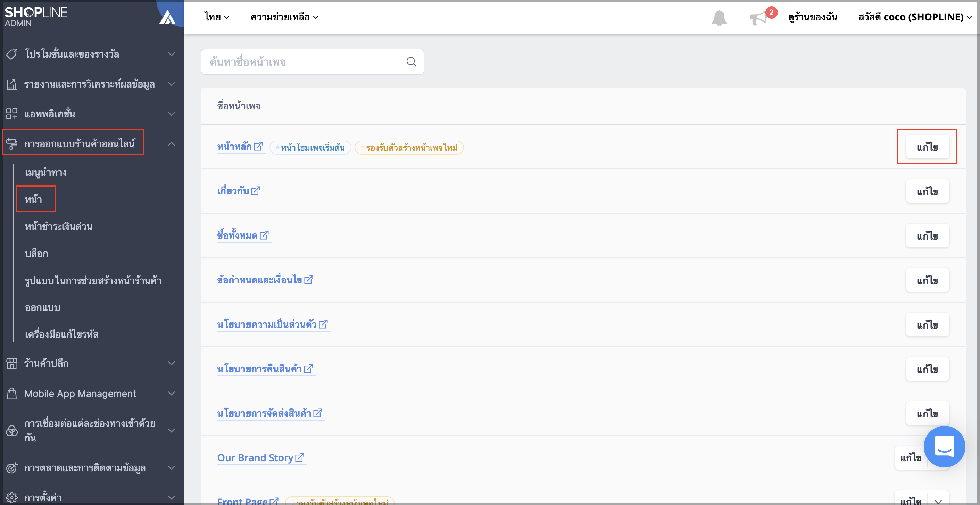Screen dimensions: 980x505
Task: Click แก้ไข for the ซื้อทั้งหมด row
Action: (927, 235)
